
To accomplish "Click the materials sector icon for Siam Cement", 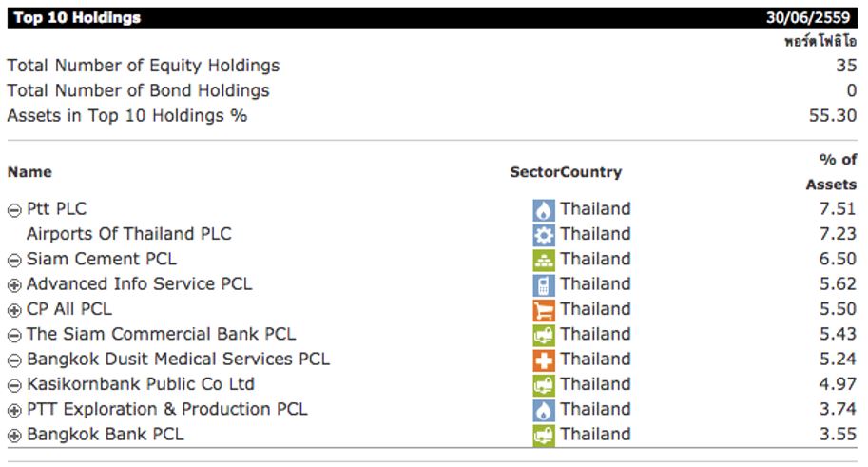I will coord(544,260).
